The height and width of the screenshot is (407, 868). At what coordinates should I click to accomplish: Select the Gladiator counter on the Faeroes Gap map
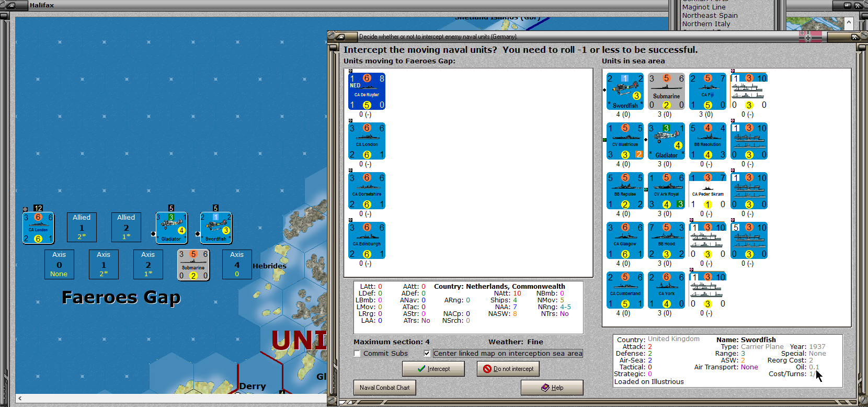(172, 228)
